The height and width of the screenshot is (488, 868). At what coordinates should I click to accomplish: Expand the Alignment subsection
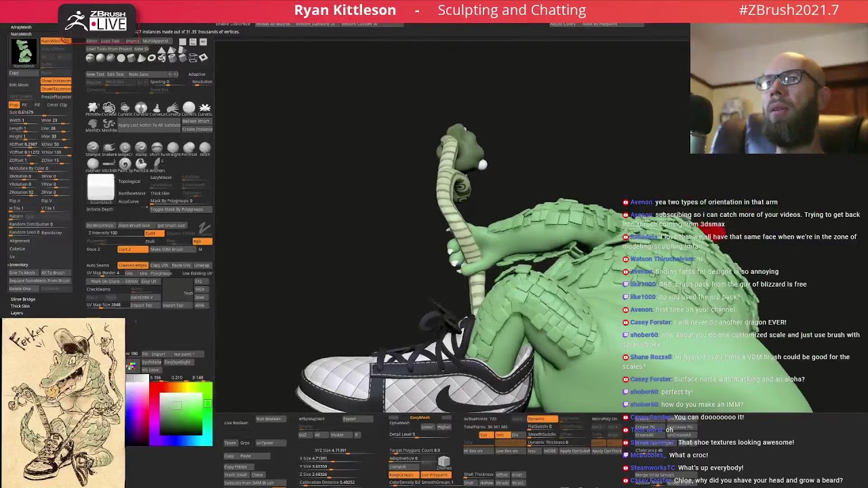click(x=20, y=241)
